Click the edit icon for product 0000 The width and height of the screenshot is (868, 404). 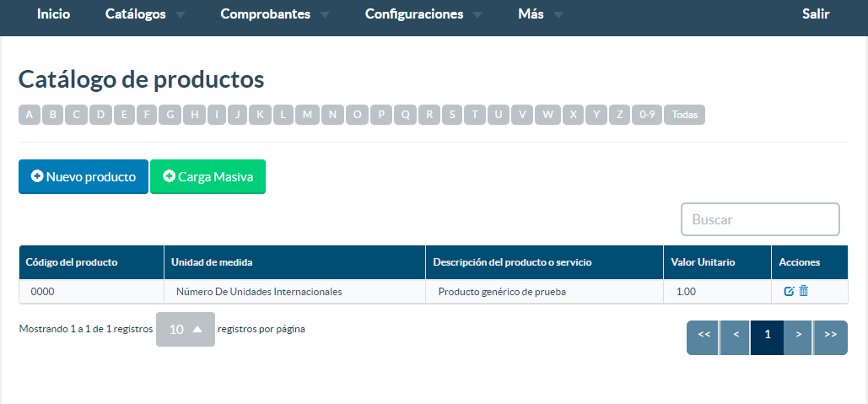(789, 291)
